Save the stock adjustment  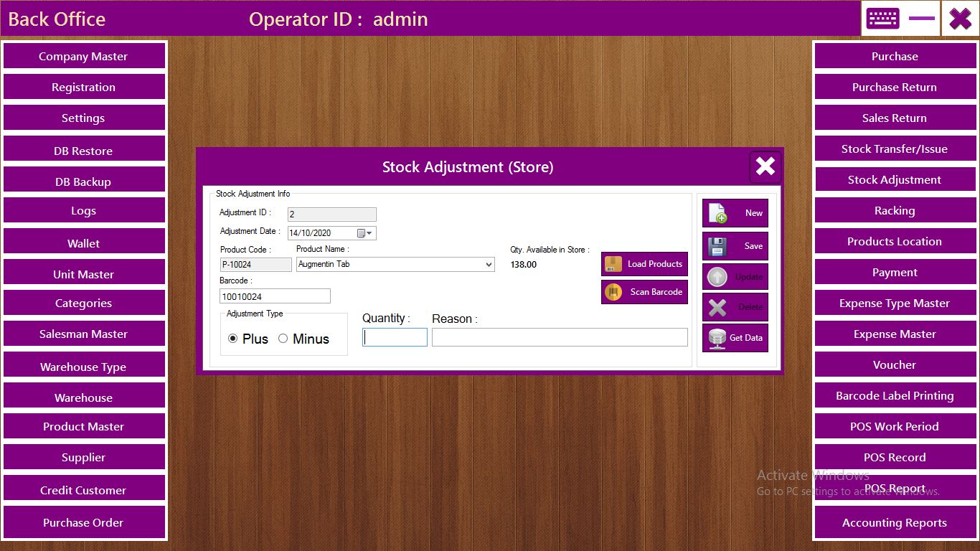(735, 246)
